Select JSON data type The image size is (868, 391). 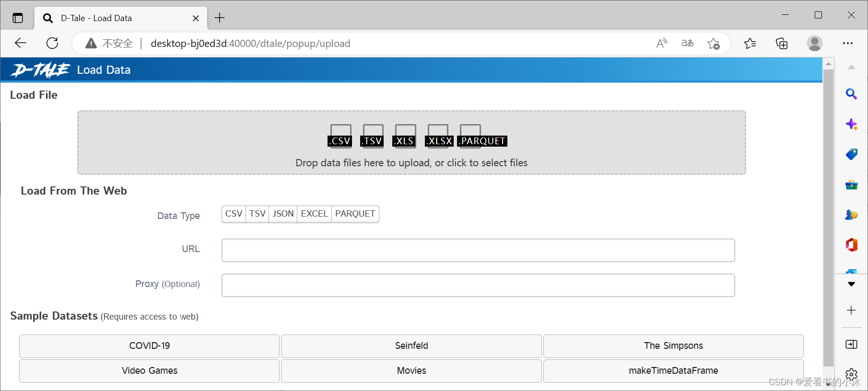(x=283, y=214)
